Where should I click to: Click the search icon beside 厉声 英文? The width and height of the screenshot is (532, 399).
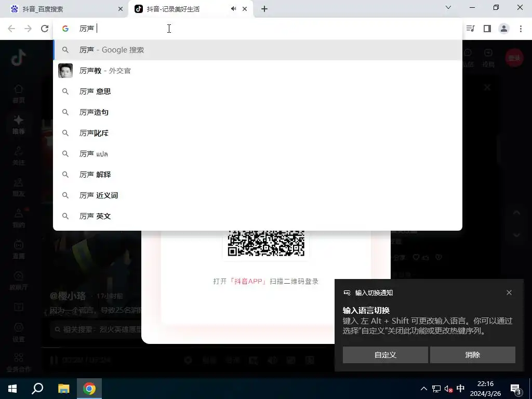click(65, 216)
